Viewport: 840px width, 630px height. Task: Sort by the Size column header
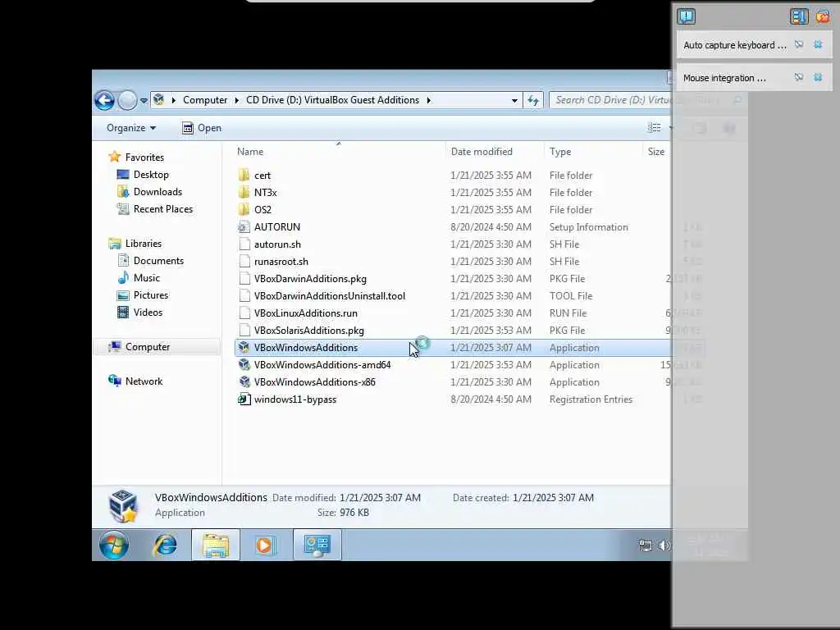pyautogui.click(x=655, y=152)
